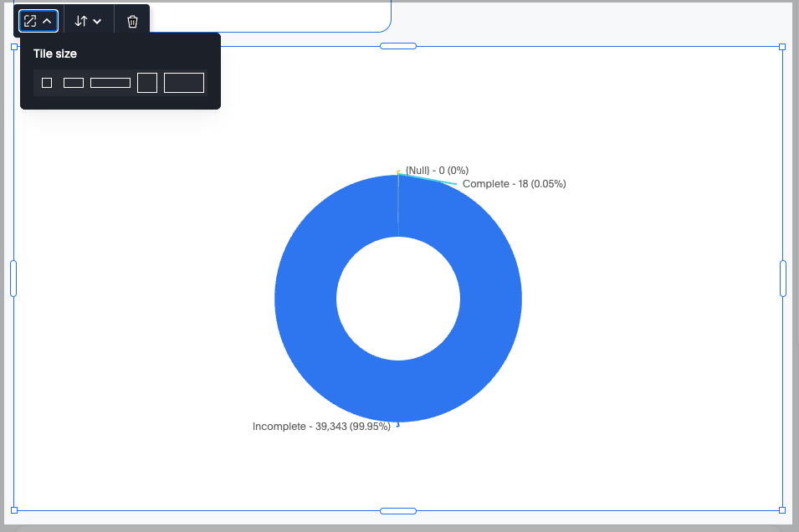This screenshot has width=799, height=532.
Task: Select the large square tile size
Action: (147, 83)
